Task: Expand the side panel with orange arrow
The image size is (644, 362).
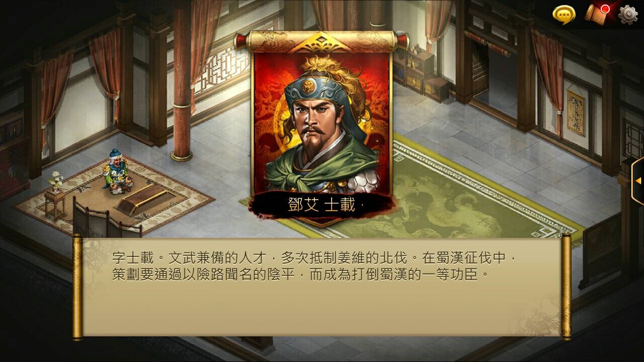Action: point(638,180)
